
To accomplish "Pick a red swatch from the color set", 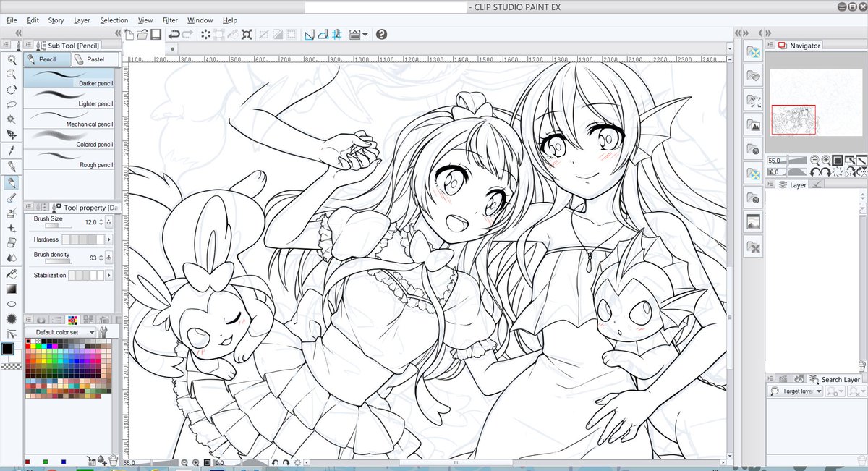I will click(x=29, y=345).
